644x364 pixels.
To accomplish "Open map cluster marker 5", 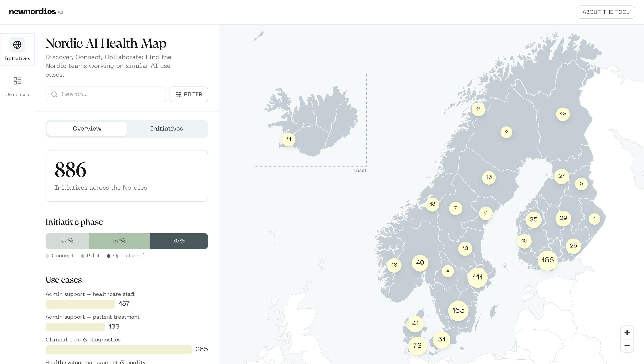I will coord(581,184).
